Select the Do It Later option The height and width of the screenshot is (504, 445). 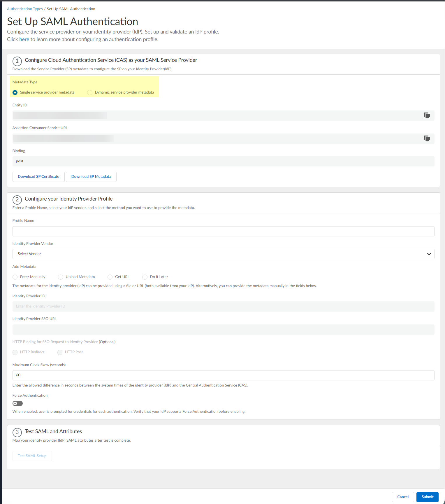click(145, 277)
